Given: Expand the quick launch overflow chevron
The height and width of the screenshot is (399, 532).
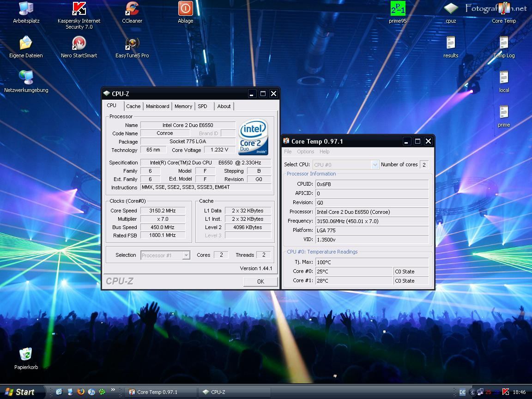Looking at the screenshot, I should pos(113,389).
